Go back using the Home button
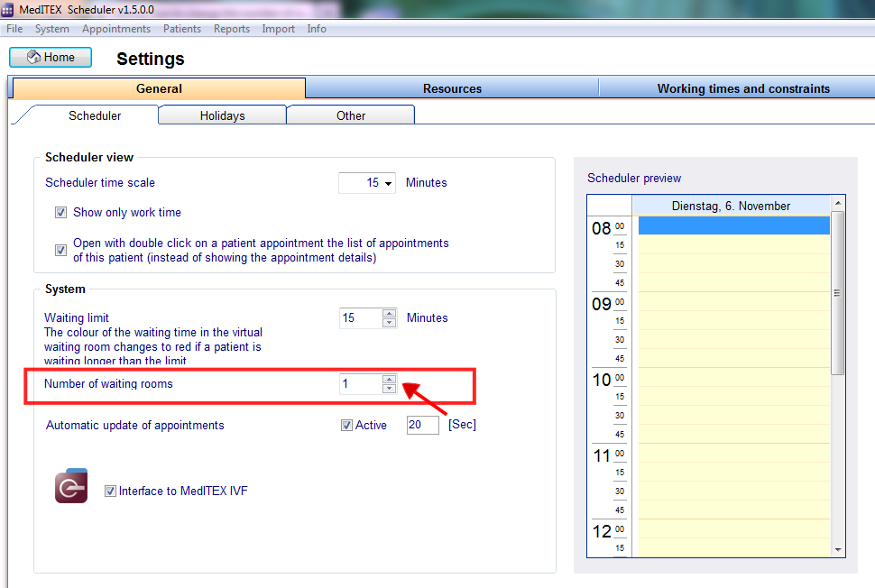This screenshot has height=588, width=875. pos(51,58)
